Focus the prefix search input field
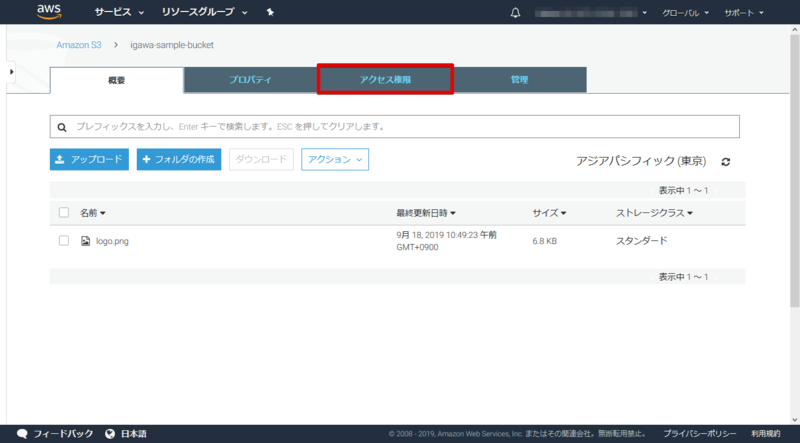 coord(394,127)
